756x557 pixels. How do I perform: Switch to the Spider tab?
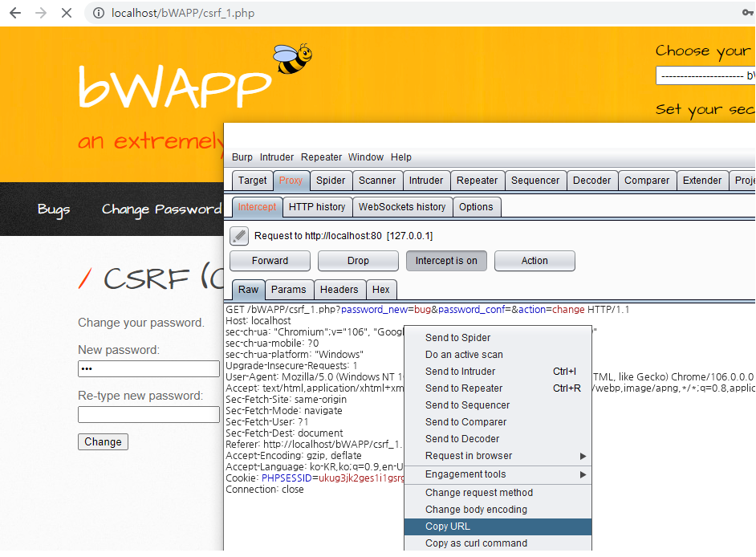331,181
